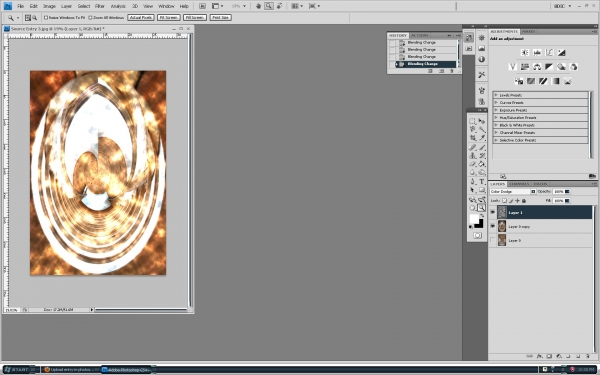This screenshot has width=600, height=375.
Task: Select the Zoom tool in toolbox
Action: click(482, 208)
